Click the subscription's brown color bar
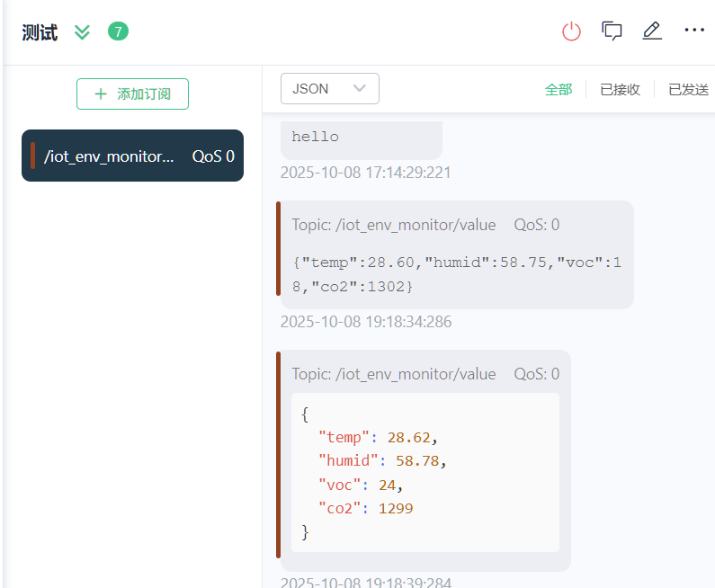Viewport: 715px width, 588px height. pos(32,156)
